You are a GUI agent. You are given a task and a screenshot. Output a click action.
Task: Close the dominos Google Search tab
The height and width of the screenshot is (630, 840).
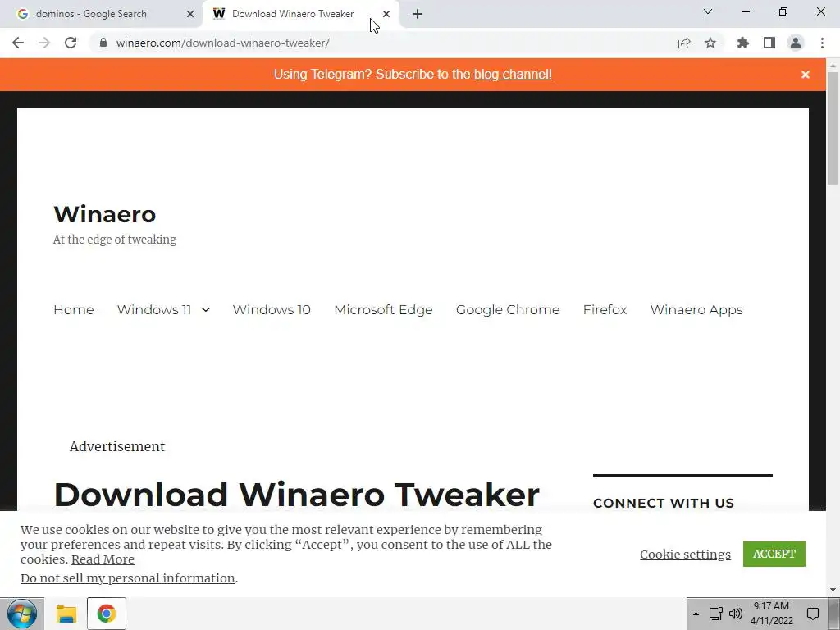(x=190, y=14)
